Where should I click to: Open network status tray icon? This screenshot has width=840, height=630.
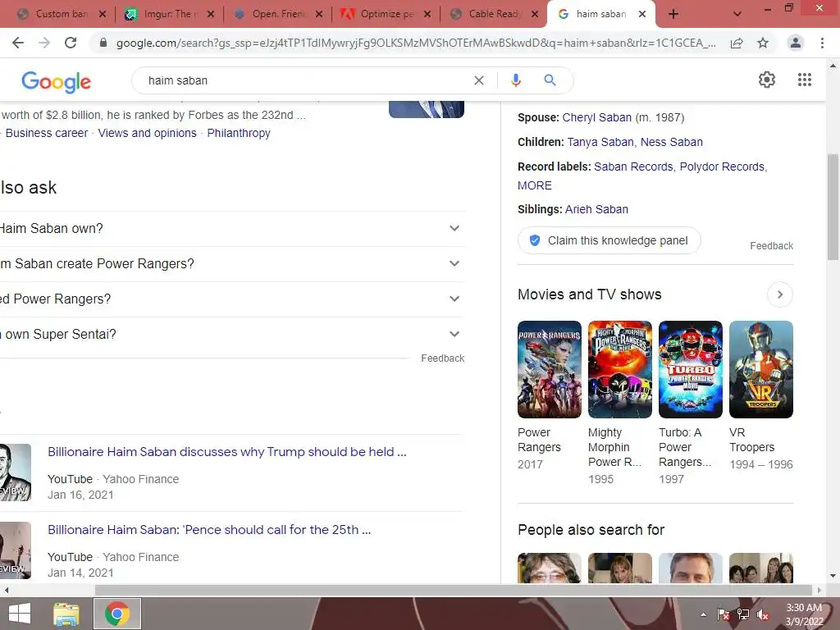(x=743, y=614)
